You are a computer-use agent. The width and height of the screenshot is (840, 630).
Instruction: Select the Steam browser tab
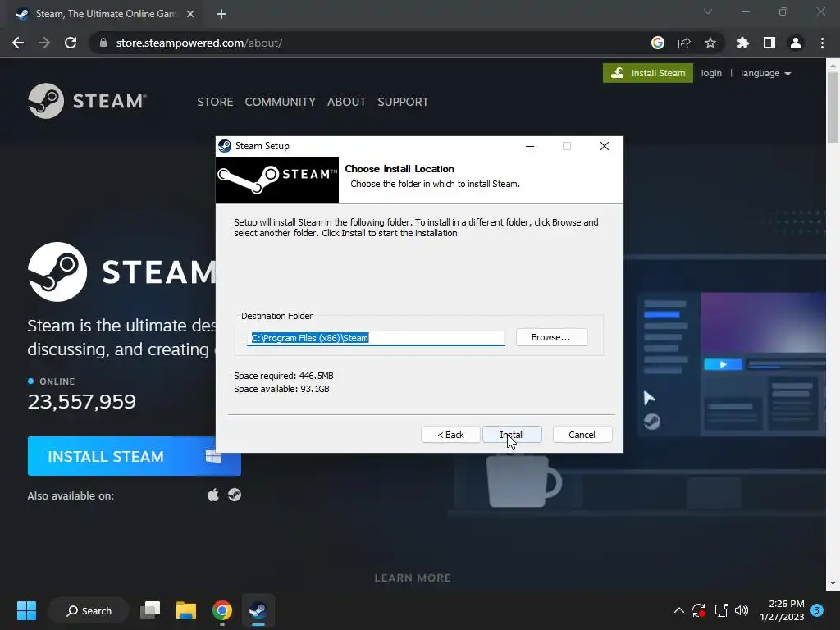coord(106,14)
